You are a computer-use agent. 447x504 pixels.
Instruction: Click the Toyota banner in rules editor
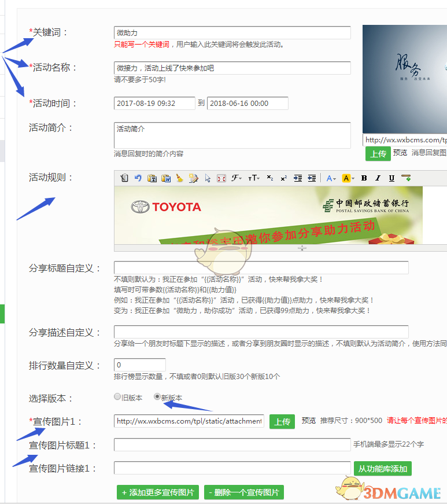click(x=268, y=215)
